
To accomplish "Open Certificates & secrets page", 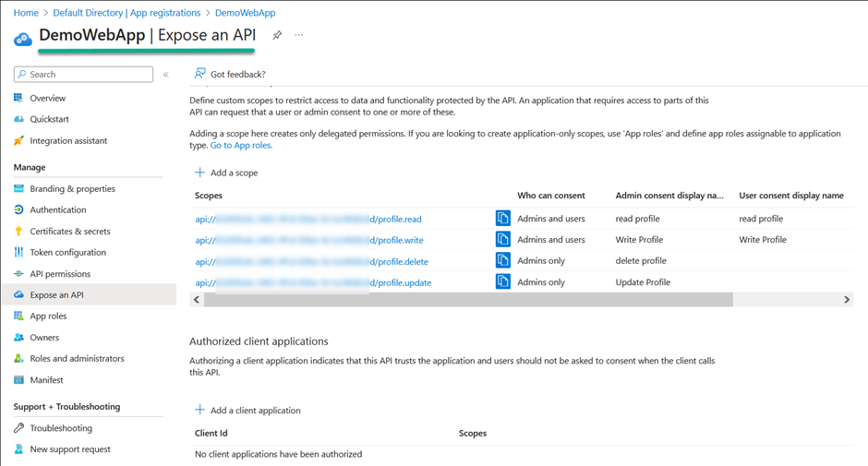I will [70, 232].
